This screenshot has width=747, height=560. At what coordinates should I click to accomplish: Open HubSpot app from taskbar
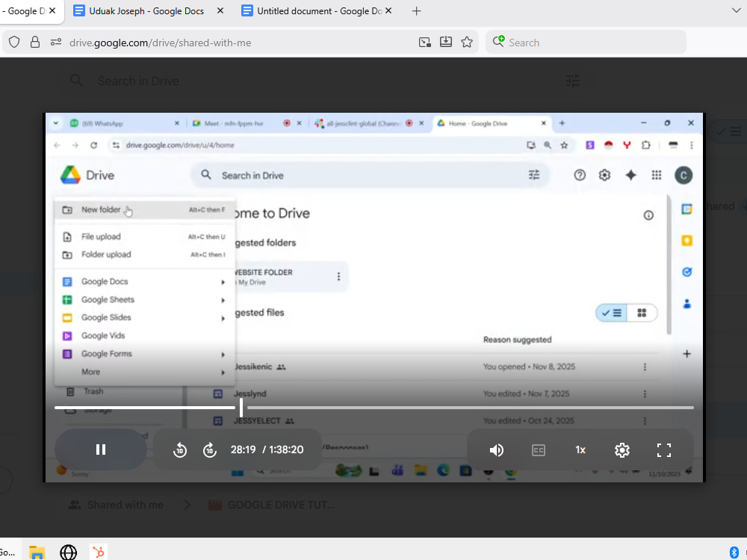click(99, 552)
